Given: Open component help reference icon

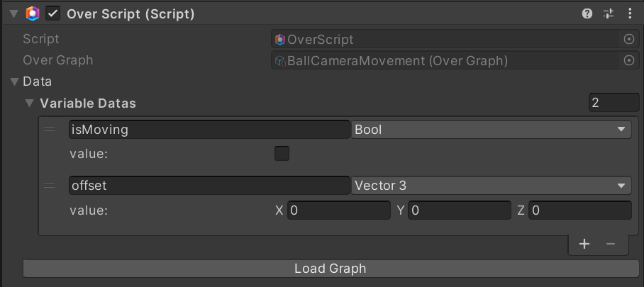Looking at the screenshot, I should (x=587, y=13).
